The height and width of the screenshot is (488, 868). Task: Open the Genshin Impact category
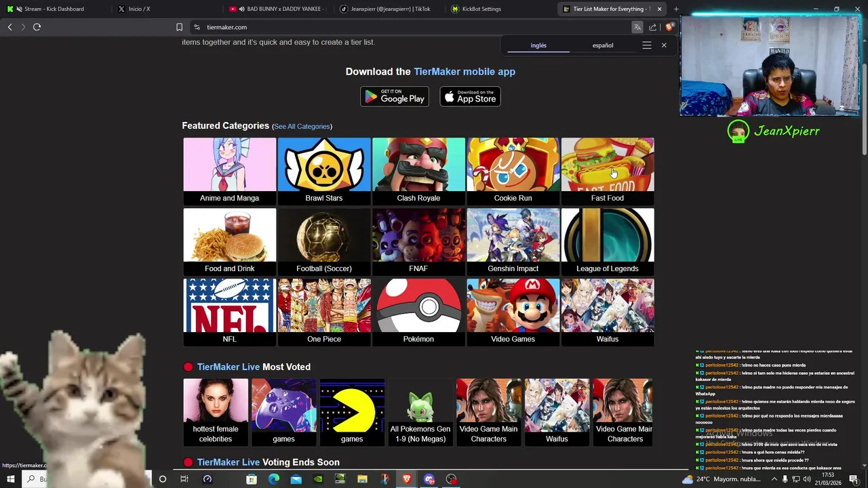[513, 241]
